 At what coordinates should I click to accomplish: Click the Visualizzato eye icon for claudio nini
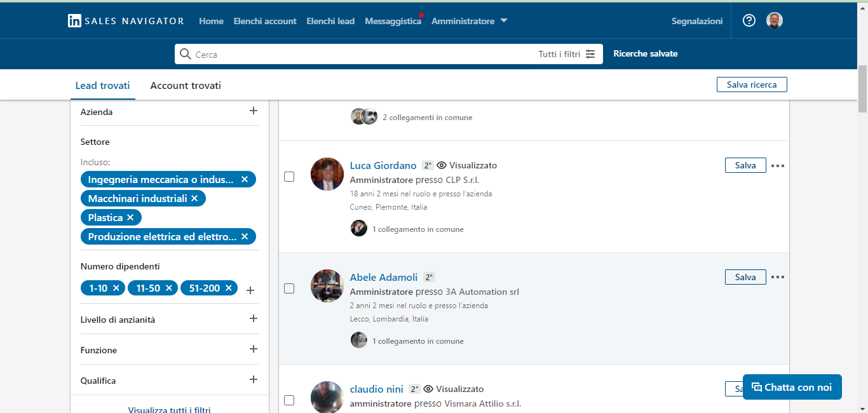[x=429, y=389]
